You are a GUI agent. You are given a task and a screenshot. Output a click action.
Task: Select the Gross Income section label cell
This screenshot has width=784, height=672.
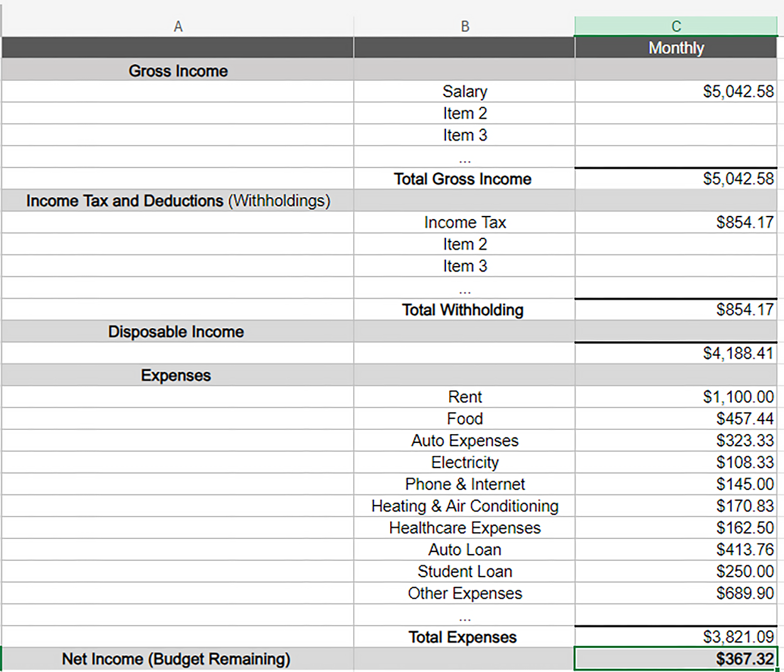(178, 70)
